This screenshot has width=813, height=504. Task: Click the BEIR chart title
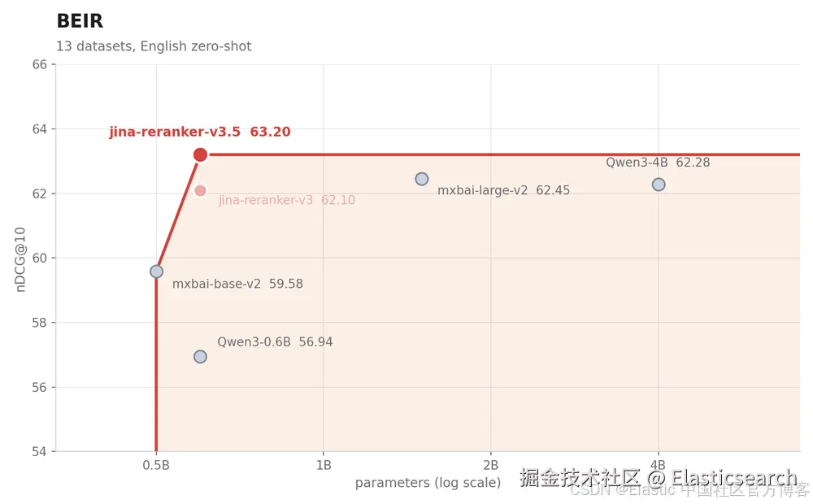click(x=80, y=21)
